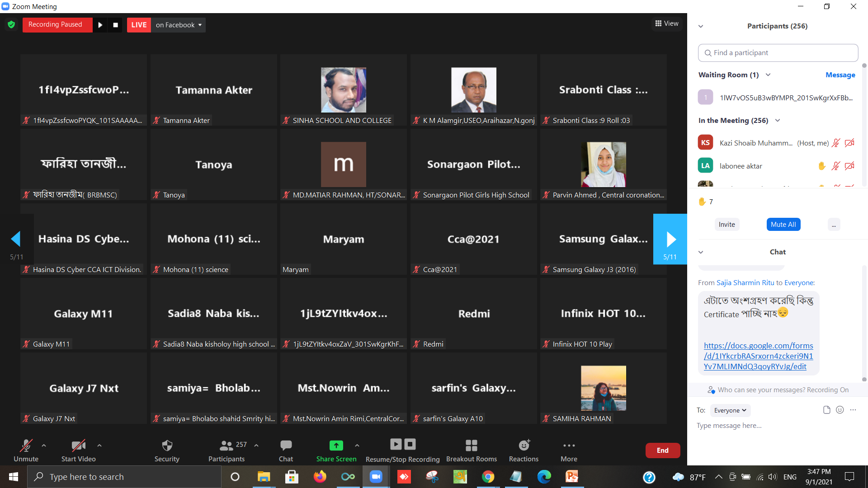Image resolution: width=868 pixels, height=488 pixels.
Task: Open File Explorer from the taskbar
Action: (264, 477)
